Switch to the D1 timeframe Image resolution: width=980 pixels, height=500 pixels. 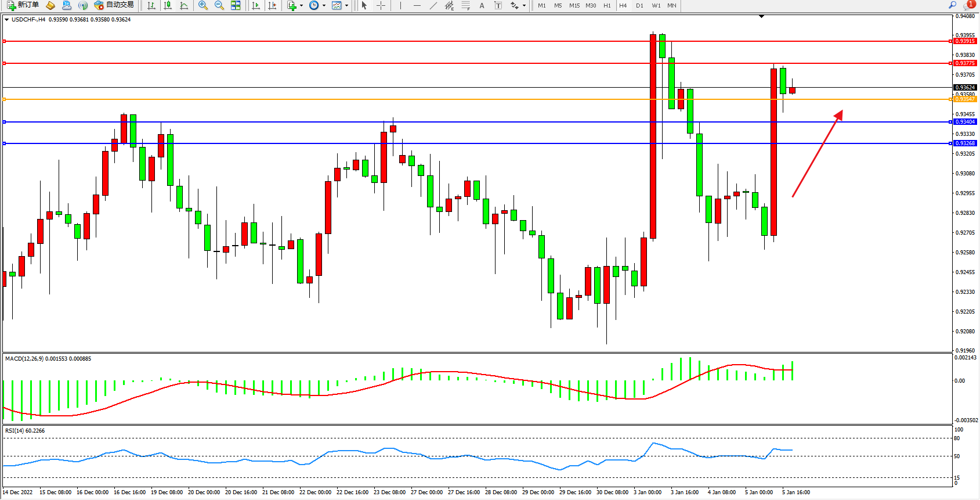(x=639, y=5)
